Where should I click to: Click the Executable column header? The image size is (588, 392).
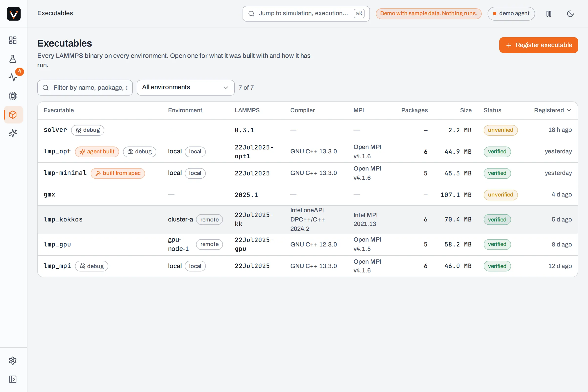(59, 110)
